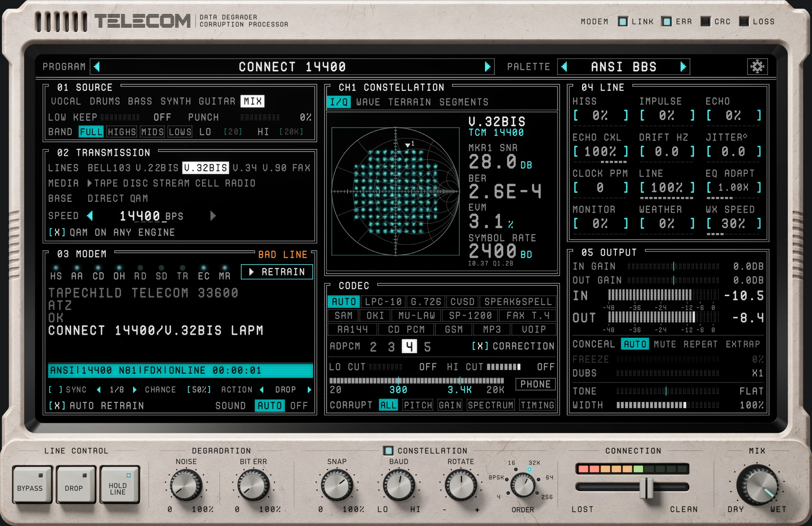This screenshot has height=526, width=812.
Task: Switch constellation view to TERRAIN tab
Action: pos(409,102)
